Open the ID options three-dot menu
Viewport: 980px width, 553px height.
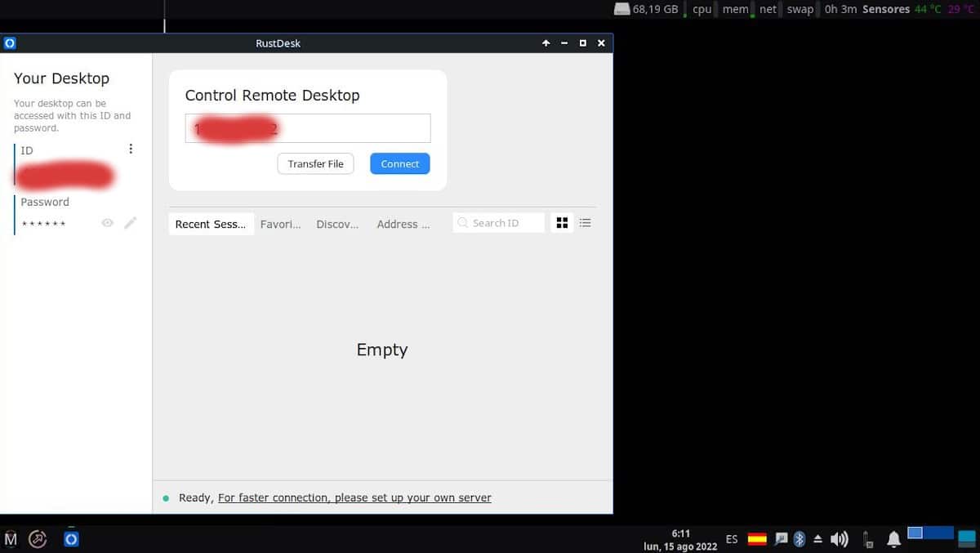pos(131,149)
